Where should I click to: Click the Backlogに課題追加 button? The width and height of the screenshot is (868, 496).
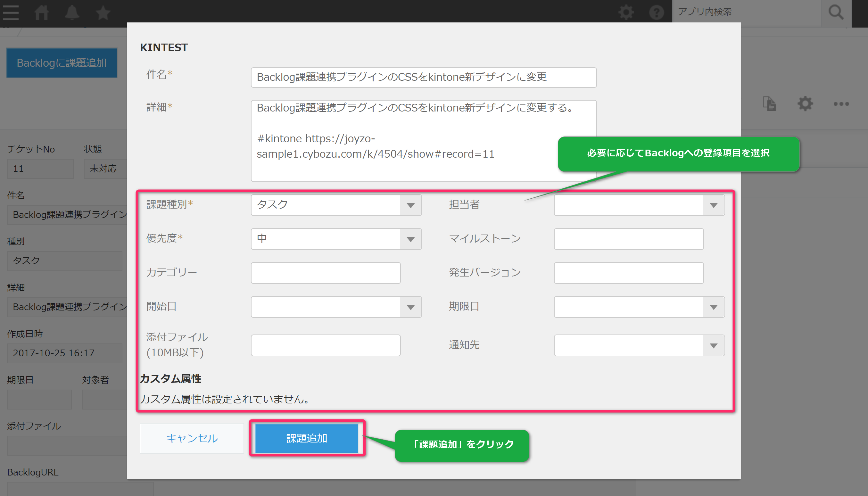tap(62, 63)
